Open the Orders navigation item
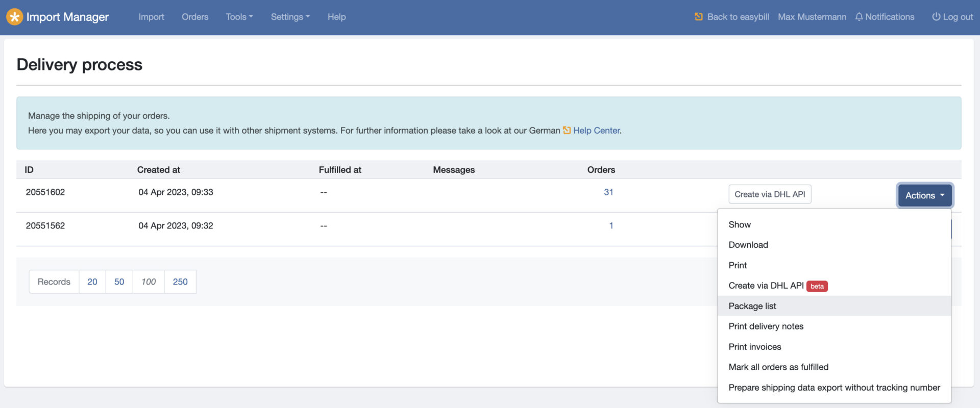980x408 pixels. [195, 17]
